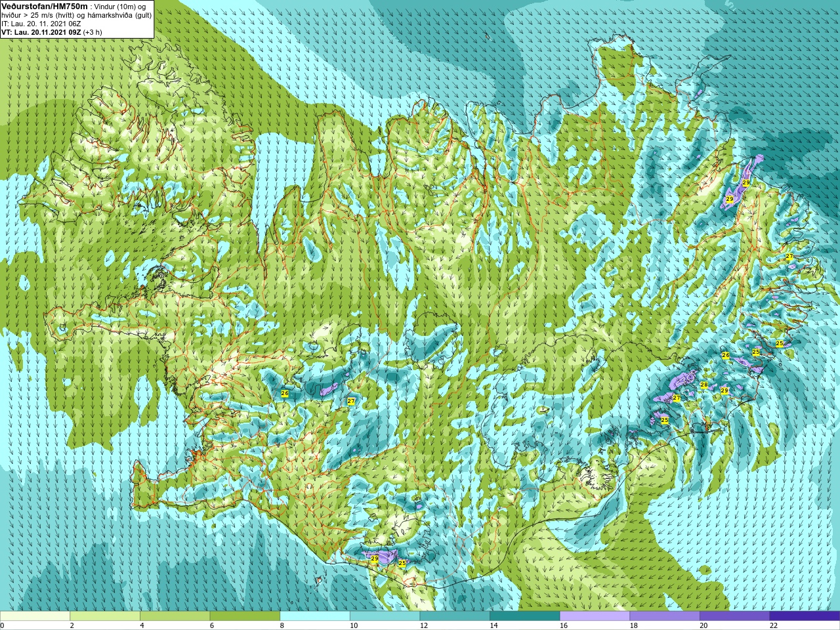Click the scale tick label 22
The width and height of the screenshot is (840, 630).
click(x=774, y=625)
